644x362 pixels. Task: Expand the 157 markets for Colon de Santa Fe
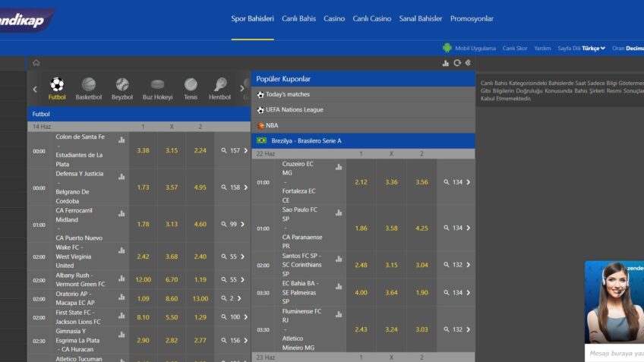(235, 150)
